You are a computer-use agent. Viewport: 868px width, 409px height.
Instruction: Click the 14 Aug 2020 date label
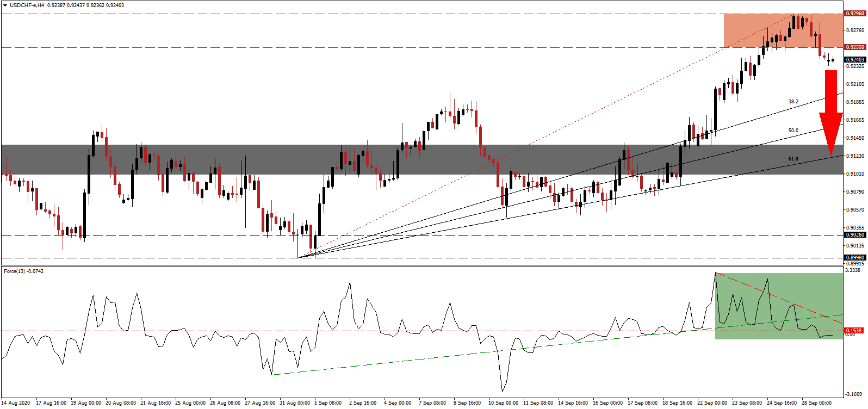pyautogui.click(x=16, y=403)
